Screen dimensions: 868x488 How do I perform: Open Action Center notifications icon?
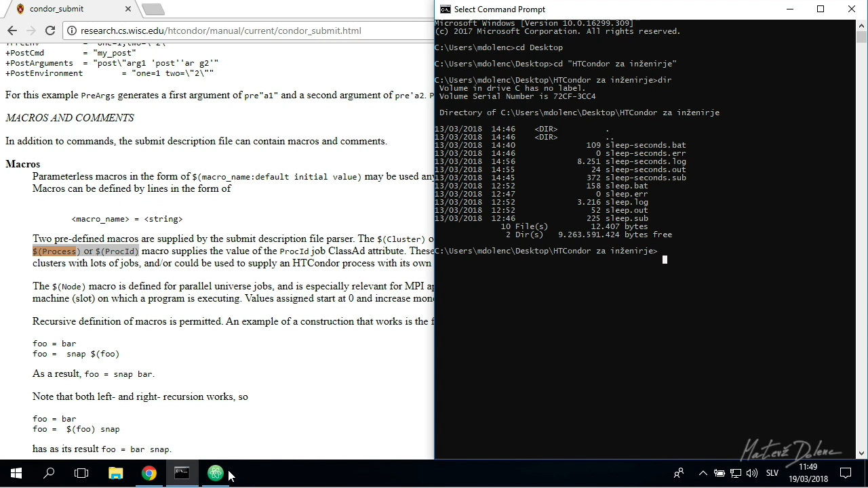pos(846,473)
